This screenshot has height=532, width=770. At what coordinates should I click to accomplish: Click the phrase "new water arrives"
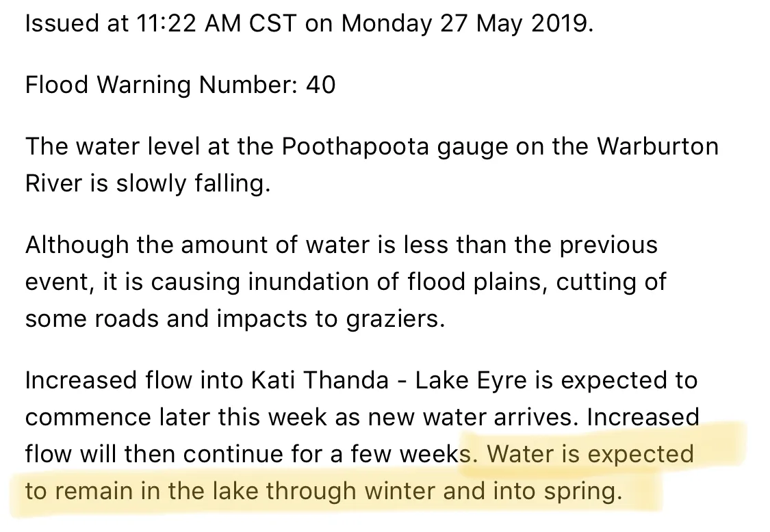(x=470, y=417)
